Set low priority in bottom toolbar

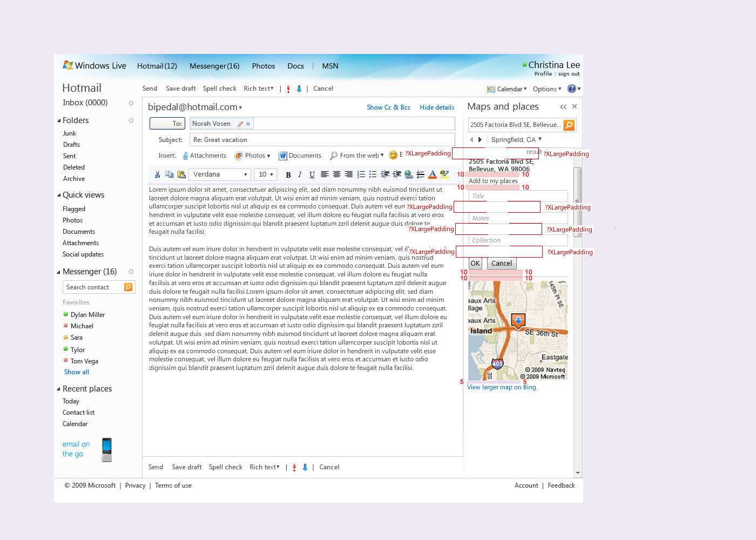(305, 468)
